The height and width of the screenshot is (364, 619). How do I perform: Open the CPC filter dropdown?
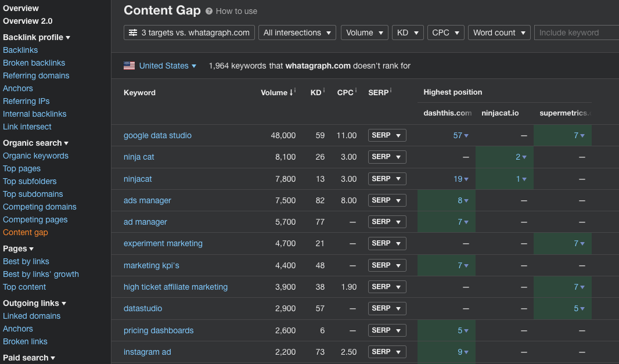(x=446, y=33)
